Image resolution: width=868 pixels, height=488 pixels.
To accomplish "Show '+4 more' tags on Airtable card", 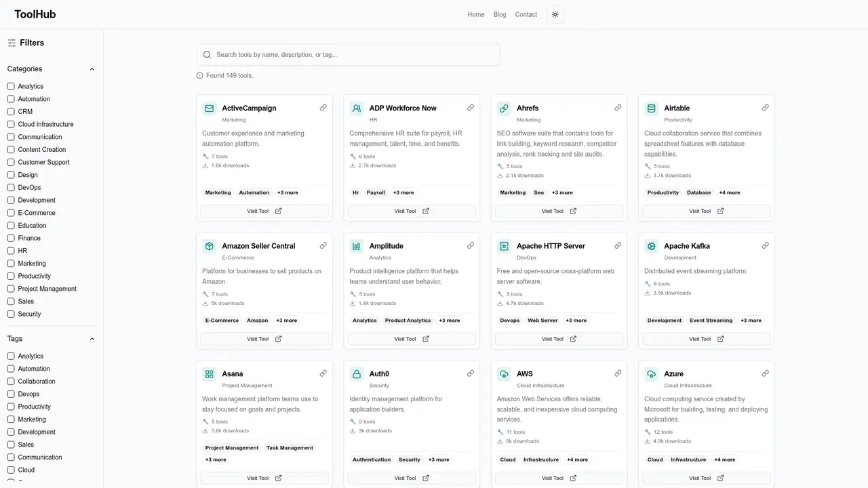I will point(730,192).
